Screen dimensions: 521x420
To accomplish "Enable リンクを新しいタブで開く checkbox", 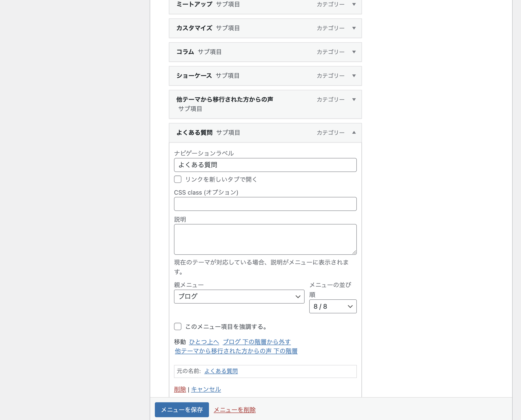I will pos(178,179).
